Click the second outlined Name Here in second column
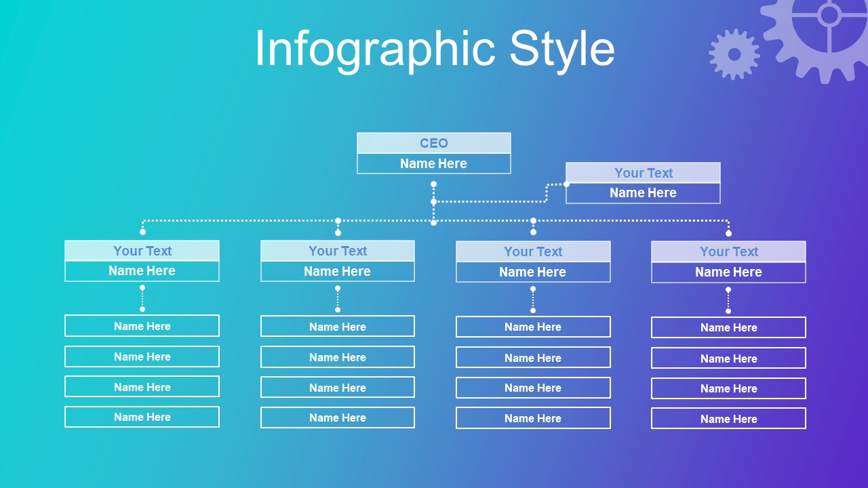The width and height of the screenshot is (868, 488). [338, 357]
